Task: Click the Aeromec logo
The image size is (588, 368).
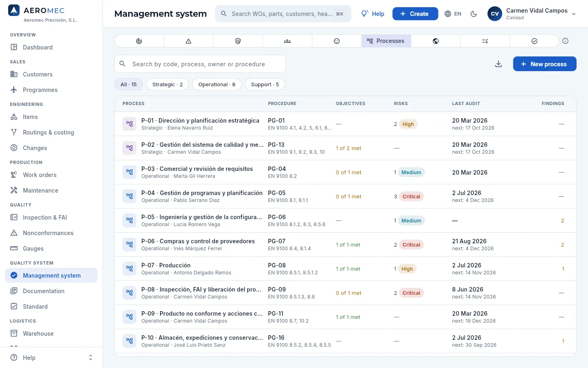Action: [14, 11]
